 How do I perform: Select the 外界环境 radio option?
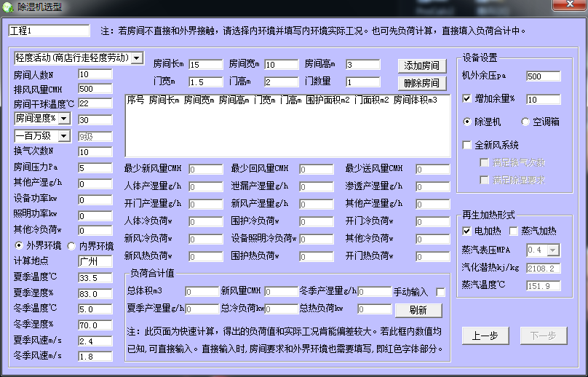[18, 246]
